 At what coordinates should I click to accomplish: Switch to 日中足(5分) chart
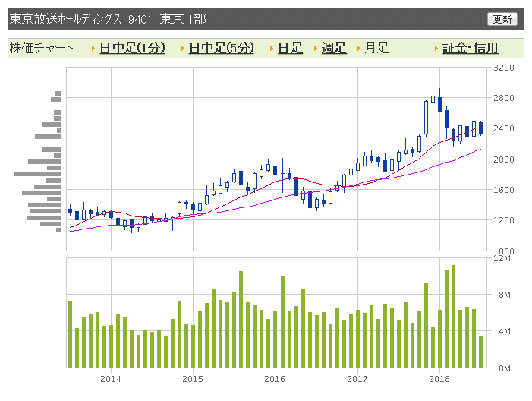[221, 48]
